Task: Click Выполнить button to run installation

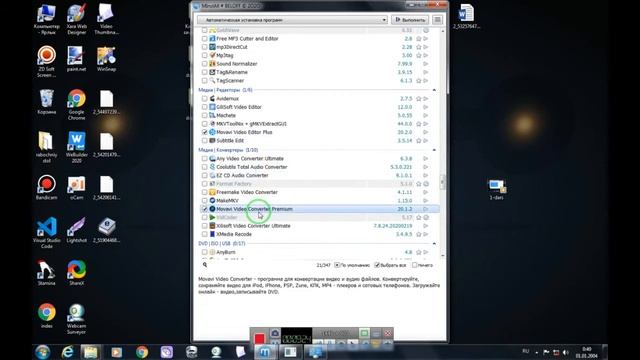Action: [410, 20]
